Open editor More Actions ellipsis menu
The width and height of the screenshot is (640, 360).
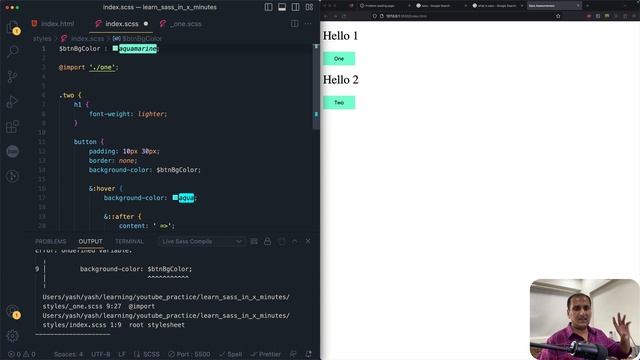[x=308, y=24]
